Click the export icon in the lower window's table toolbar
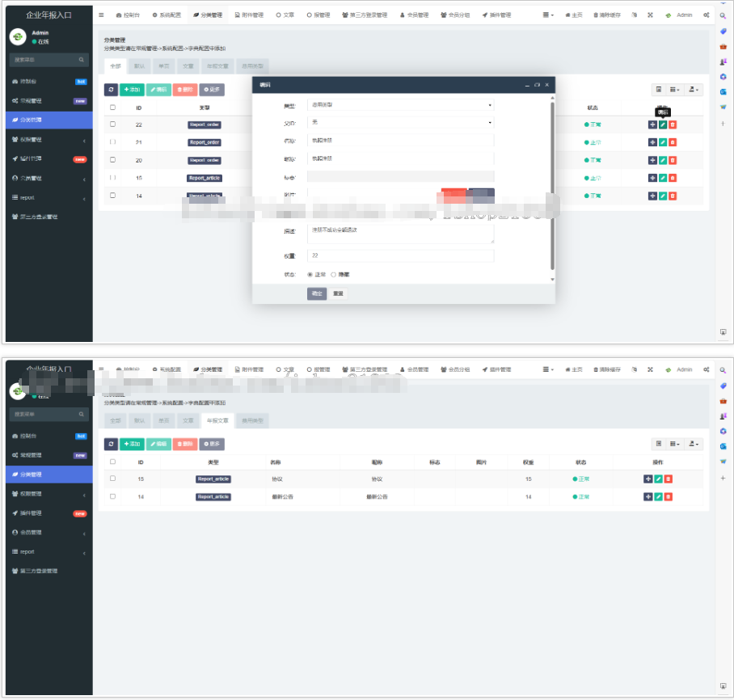Image resolution: width=734 pixels, height=700 pixels. [x=694, y=444]
